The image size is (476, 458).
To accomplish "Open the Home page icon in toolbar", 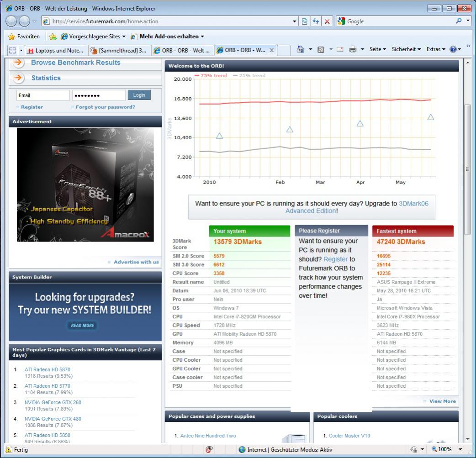I will click(x=301, y=49).
